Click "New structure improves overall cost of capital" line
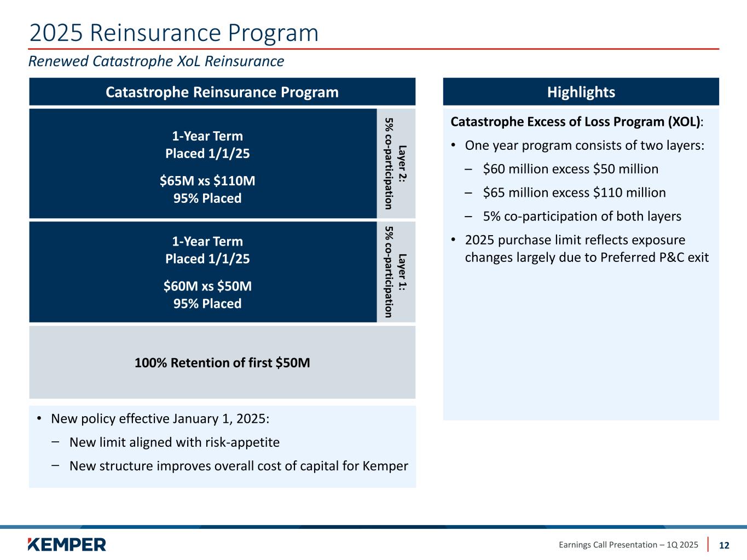Image resolution: width=747 pixels, height=560 pixels. click(239, 466)
